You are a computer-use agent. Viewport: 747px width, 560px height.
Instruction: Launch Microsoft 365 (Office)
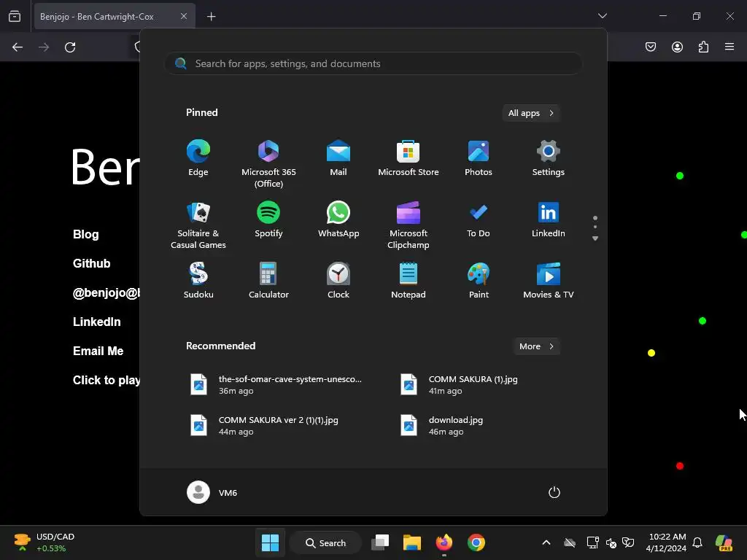(268, 163)
